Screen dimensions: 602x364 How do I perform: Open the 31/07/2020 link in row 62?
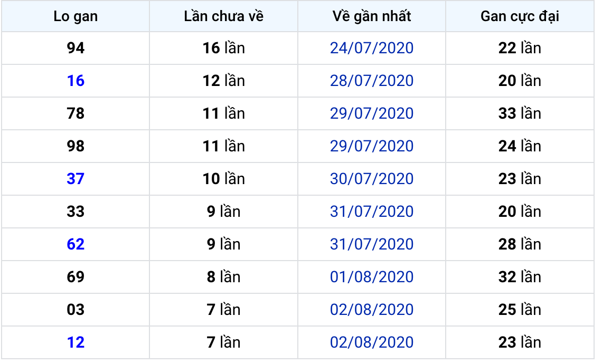click(372, 244)
